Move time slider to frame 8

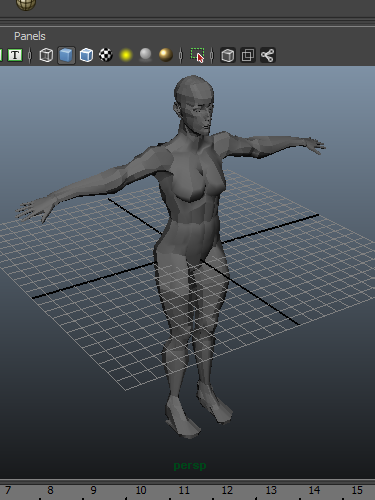pyautogui.click(x=50, y=490)
